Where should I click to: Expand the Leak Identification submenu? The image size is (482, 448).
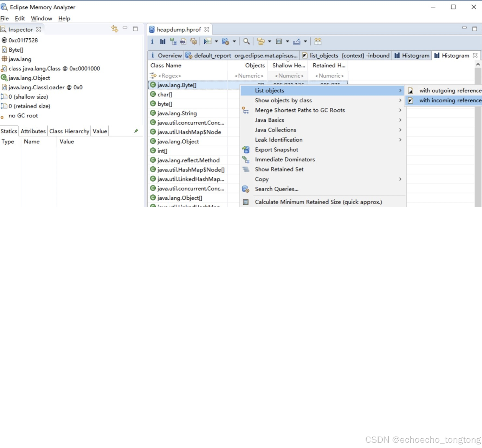tap(323, 140)
